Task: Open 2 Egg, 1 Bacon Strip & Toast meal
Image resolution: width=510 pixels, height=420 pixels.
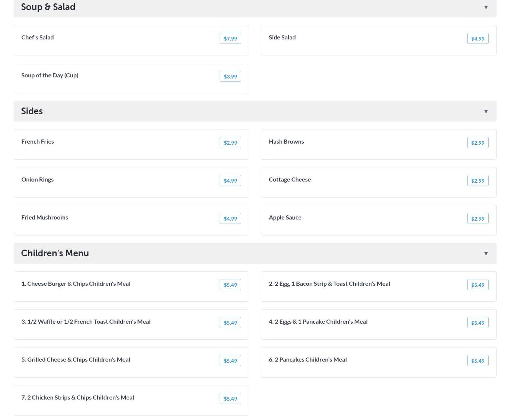Action: pos(329,284)
